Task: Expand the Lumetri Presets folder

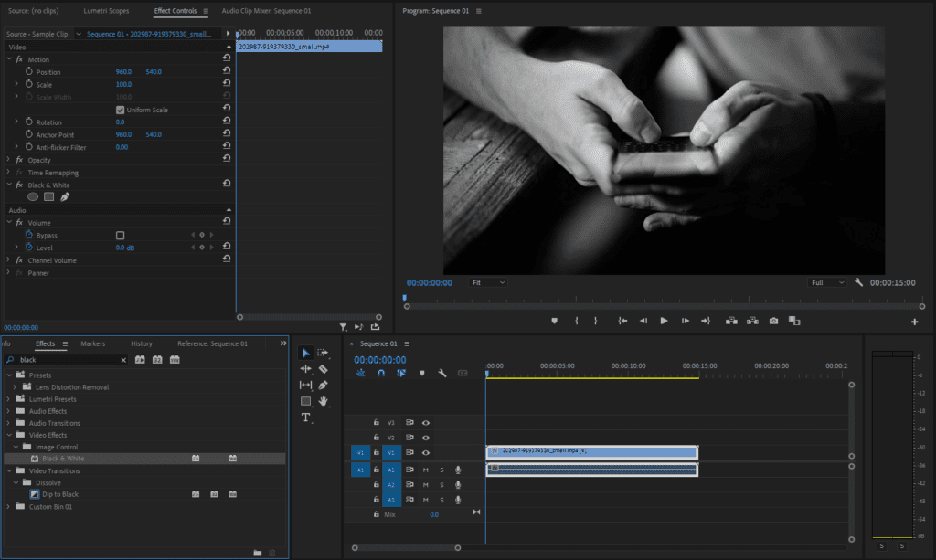Action: tap(8, 399)
